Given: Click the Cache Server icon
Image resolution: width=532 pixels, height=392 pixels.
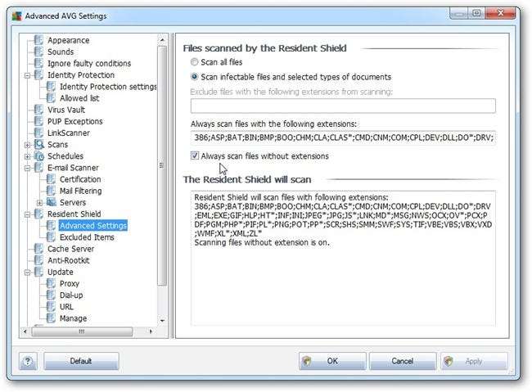Looking at the screenshot, I should point(38,249).
